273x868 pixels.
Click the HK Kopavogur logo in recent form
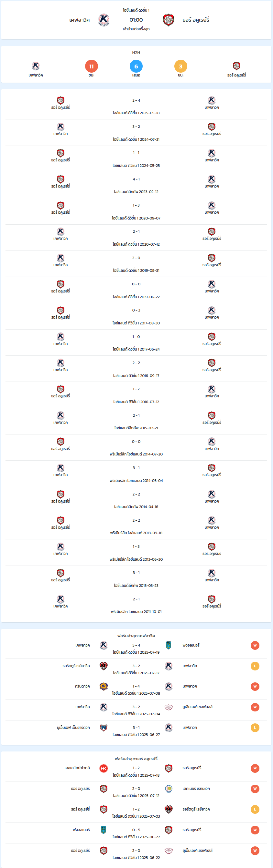[x=104, y=768]
